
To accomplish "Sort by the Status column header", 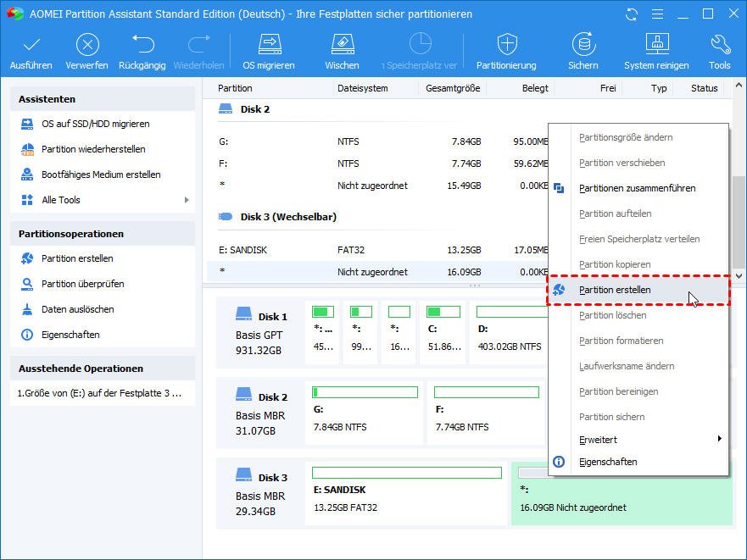I will (704, 88).
